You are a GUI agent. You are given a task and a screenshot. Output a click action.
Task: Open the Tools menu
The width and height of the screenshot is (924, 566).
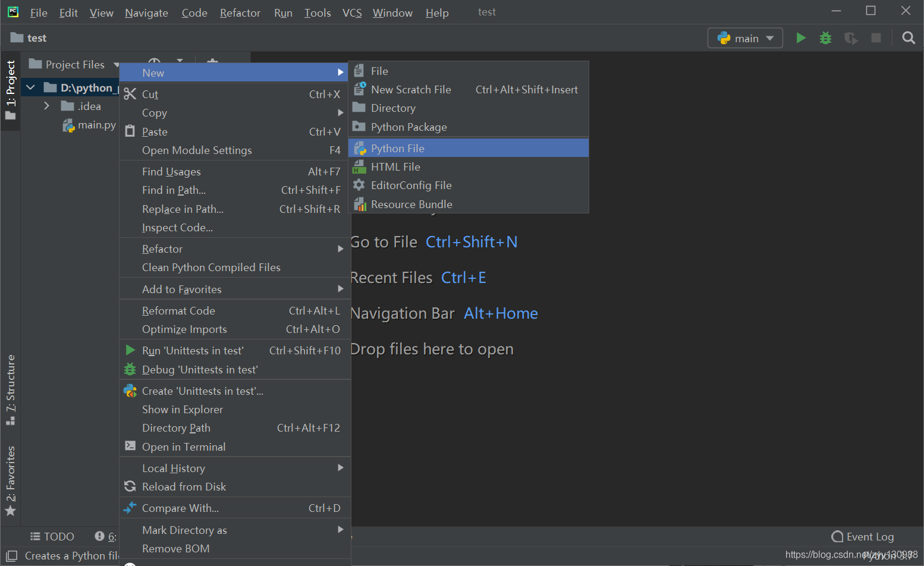(x=318, y=12)
